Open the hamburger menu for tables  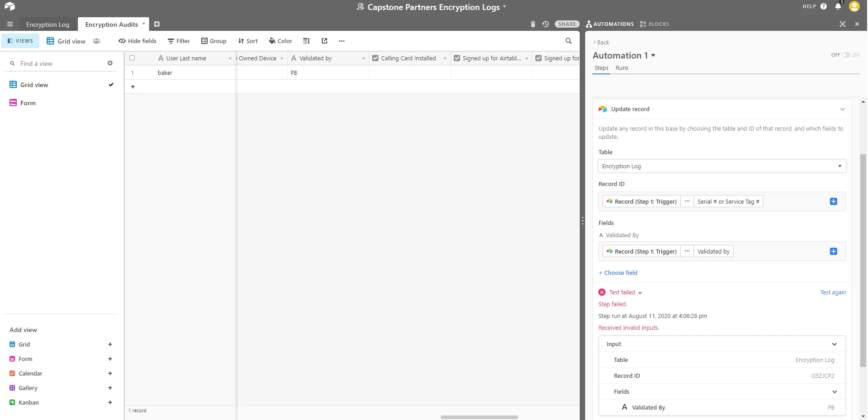pos(10,24)
